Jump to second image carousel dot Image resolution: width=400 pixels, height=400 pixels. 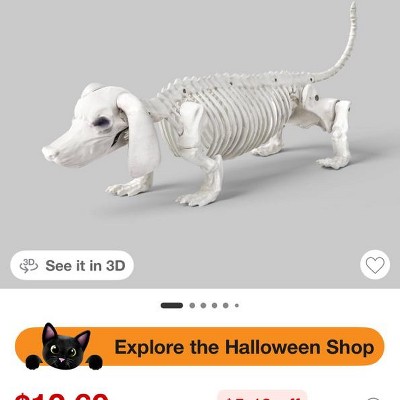point(192,305)
